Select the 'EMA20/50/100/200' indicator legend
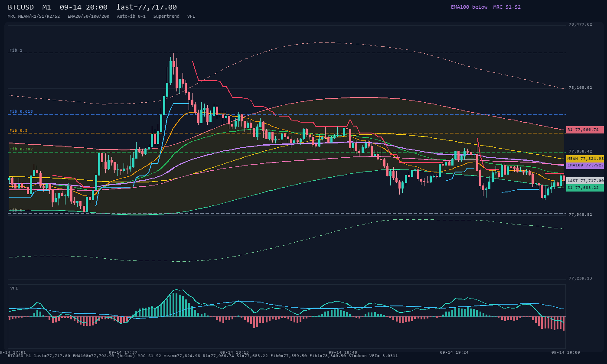This screenshot has width=607, height=364. pyautogui.click(x=88, y=16)
